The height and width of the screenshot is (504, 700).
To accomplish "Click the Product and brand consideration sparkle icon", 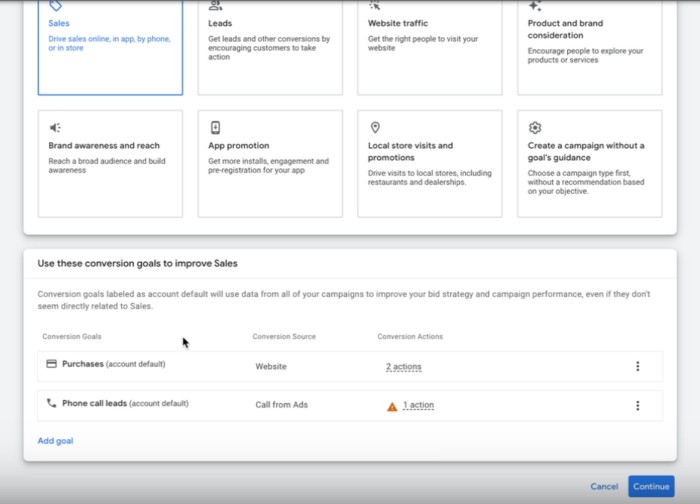I will [535, 5].
